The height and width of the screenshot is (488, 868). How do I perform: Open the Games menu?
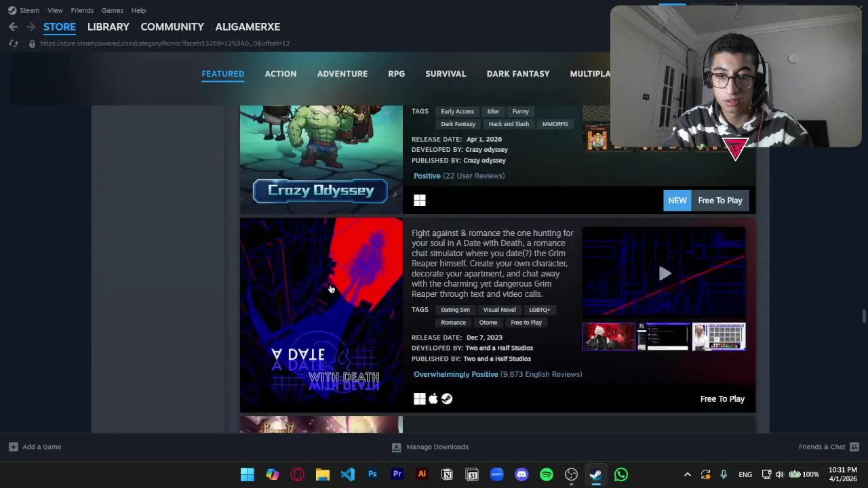click(113, 10)
